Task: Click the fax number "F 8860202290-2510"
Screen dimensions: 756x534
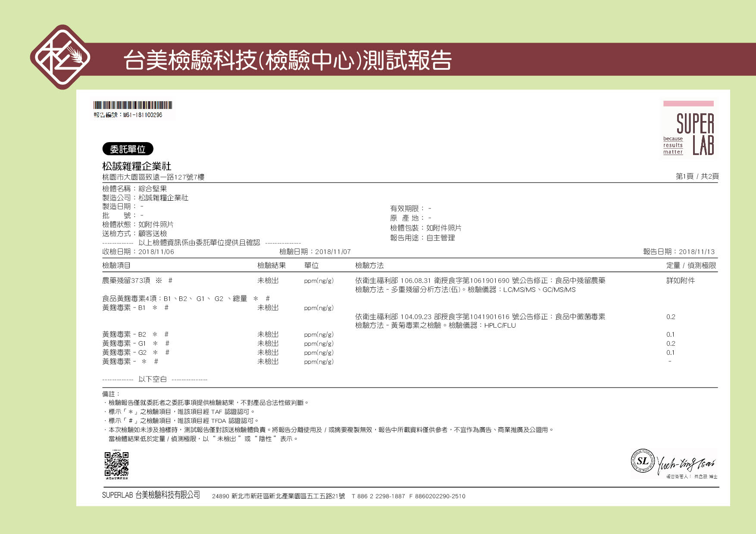Action: coord(437,496)
